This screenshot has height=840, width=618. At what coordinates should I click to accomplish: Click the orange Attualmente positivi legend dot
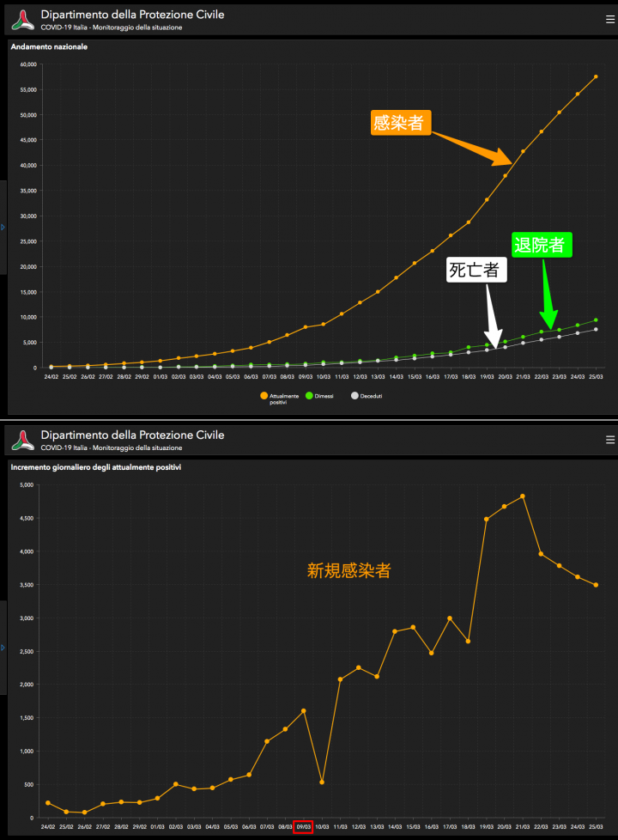[x=264, y=396]
